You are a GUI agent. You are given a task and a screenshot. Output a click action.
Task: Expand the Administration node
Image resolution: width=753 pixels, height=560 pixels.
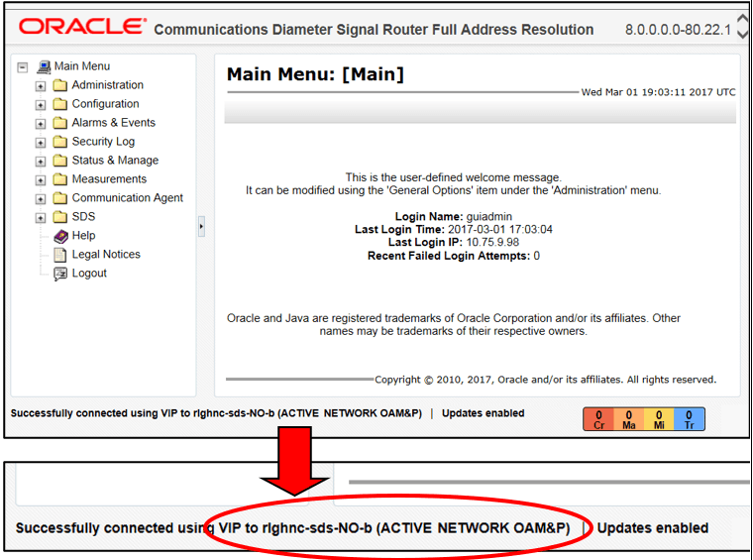(x=41, y=86)
